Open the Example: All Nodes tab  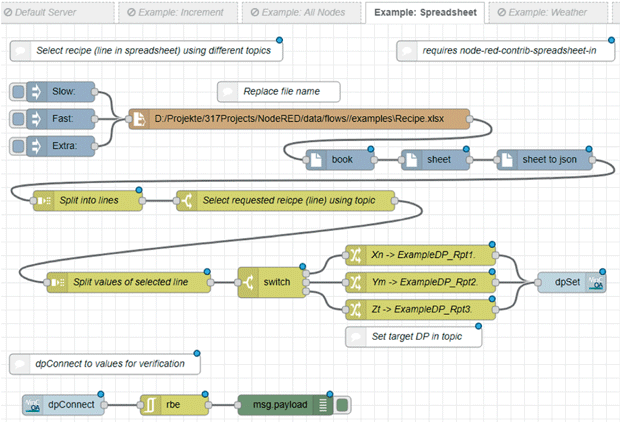(x=302, y=13)
